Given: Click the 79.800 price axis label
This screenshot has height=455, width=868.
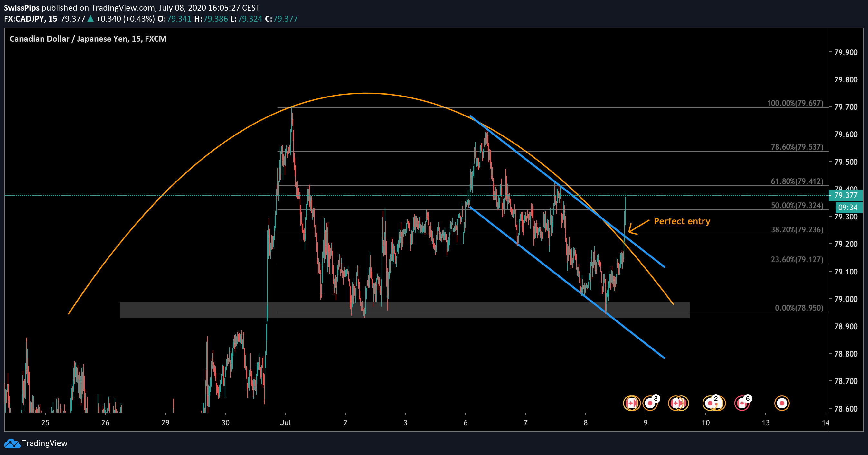Looking at the screenshot, I should tap(846, 79).
